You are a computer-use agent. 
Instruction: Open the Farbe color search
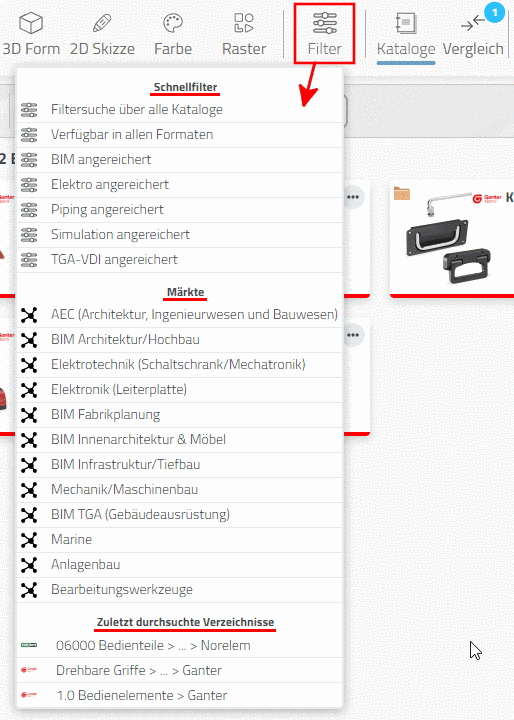[x=173, y=34]
